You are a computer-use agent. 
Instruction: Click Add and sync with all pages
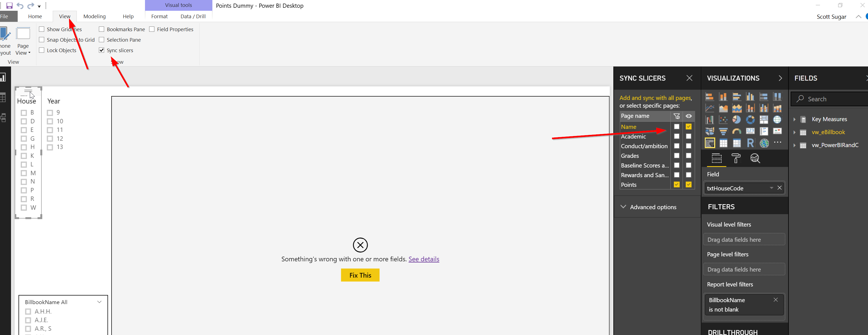[x=655, y=98]
